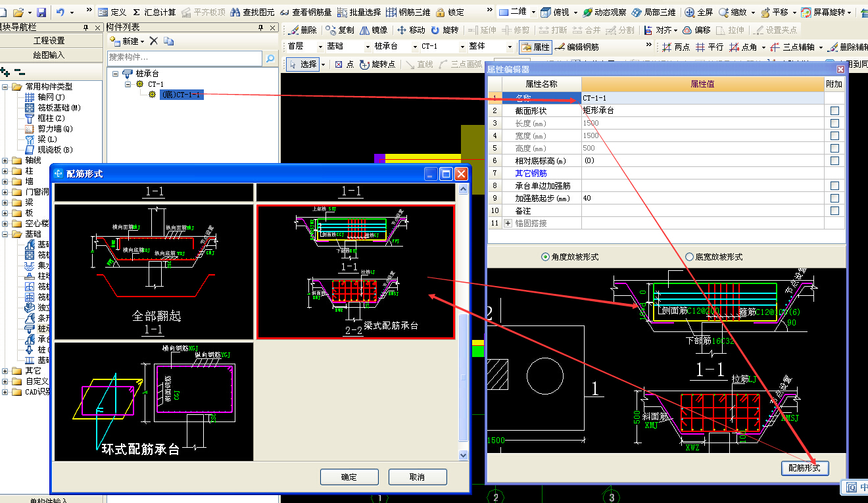Select 现浇板(B) in navigation tree
868x503 pixels.
[55, 150]
